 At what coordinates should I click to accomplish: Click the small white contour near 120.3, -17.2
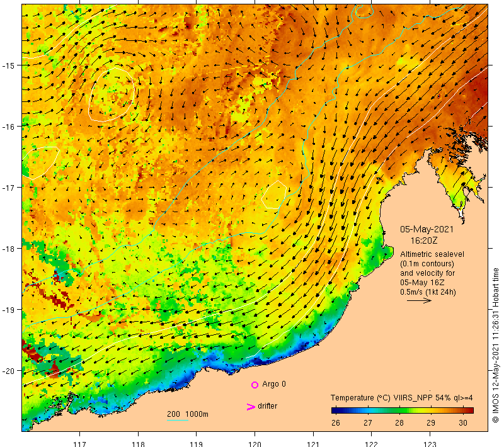tap(274, 195)
